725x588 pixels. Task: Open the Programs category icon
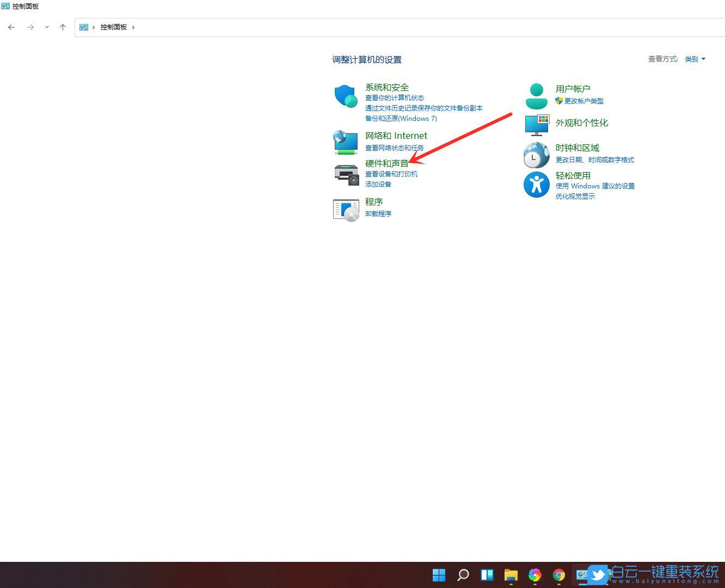click(346, 210)
